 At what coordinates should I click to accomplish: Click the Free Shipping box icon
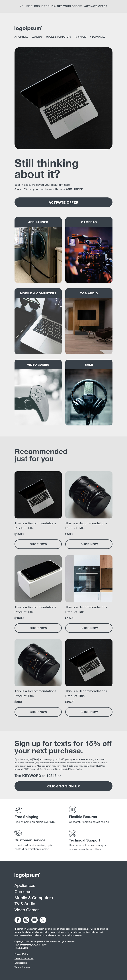pos(18,810)
